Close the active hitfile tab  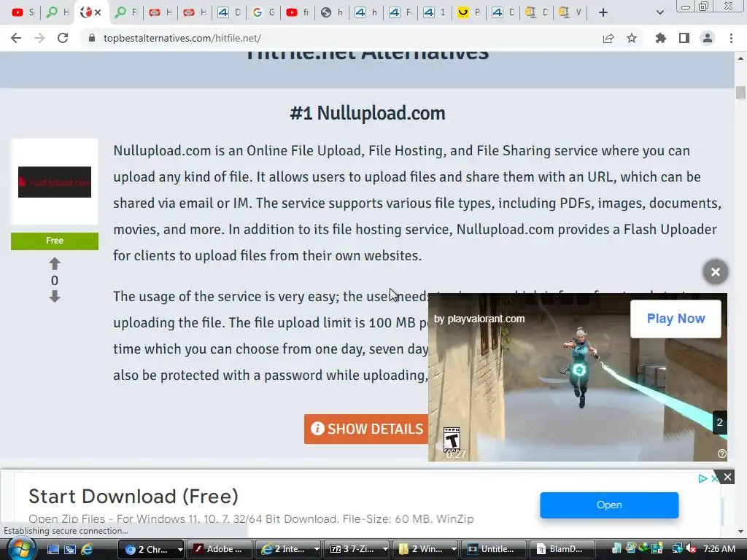point(98,12)
